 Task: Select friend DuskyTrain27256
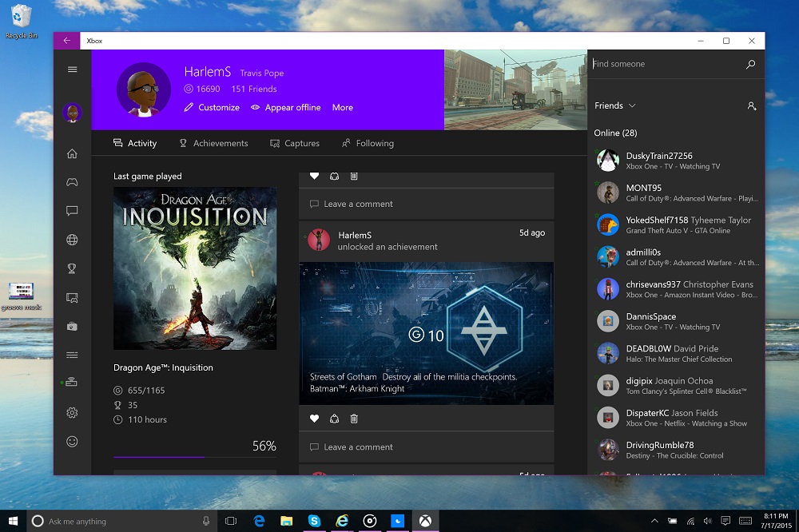[x=676, y=161]
